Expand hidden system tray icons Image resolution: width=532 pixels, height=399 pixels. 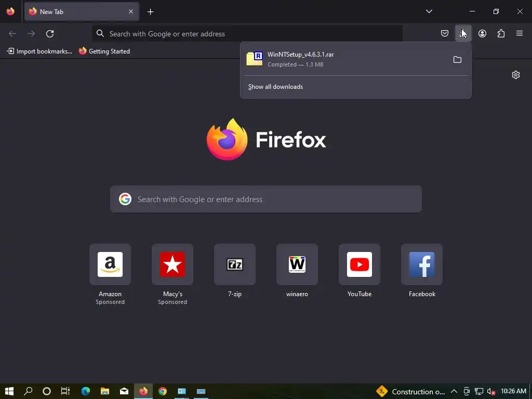tap(454, 392)
